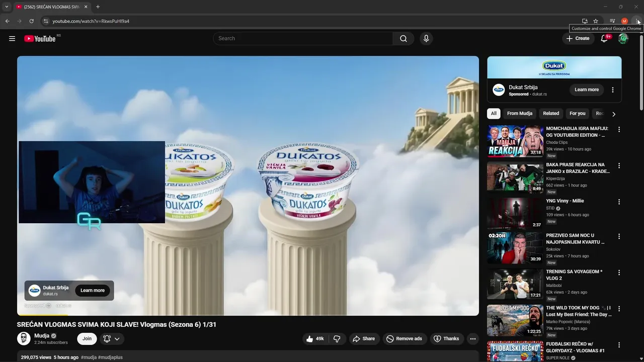This screenshot has height=362, width=644.
Task: Bookmark this page with star icon
Action: pos(596,21)
